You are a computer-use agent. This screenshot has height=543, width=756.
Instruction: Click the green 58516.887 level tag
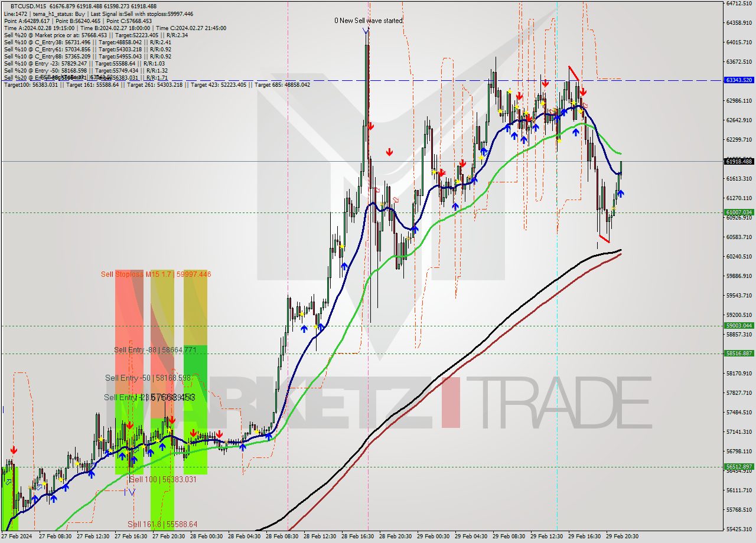(x=738, y=354)
